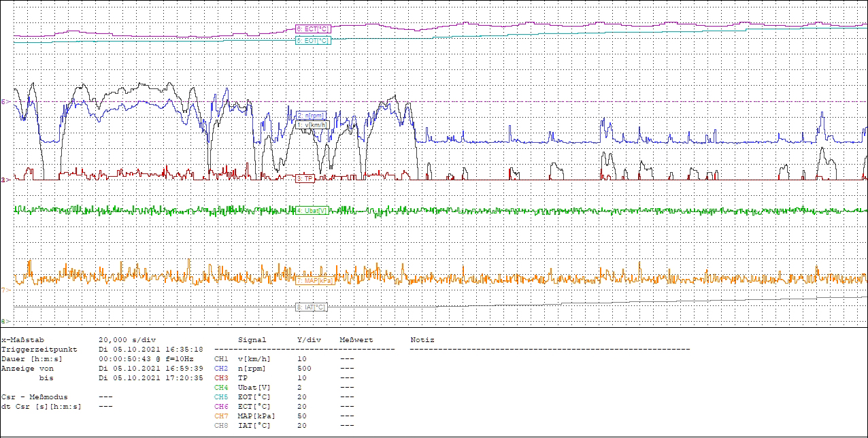Screen dimensions: 868x438
Task: Click the ECT[°C] trace label
Action: 314,29
